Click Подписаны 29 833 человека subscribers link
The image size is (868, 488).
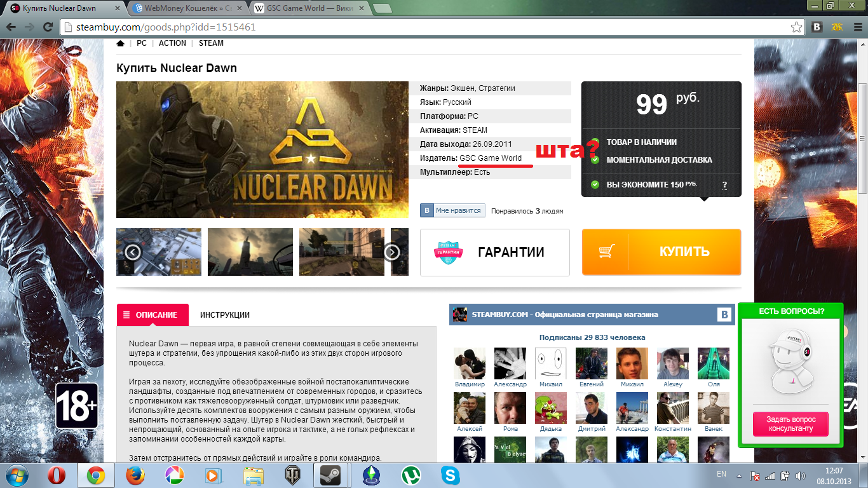pos(592,337)
